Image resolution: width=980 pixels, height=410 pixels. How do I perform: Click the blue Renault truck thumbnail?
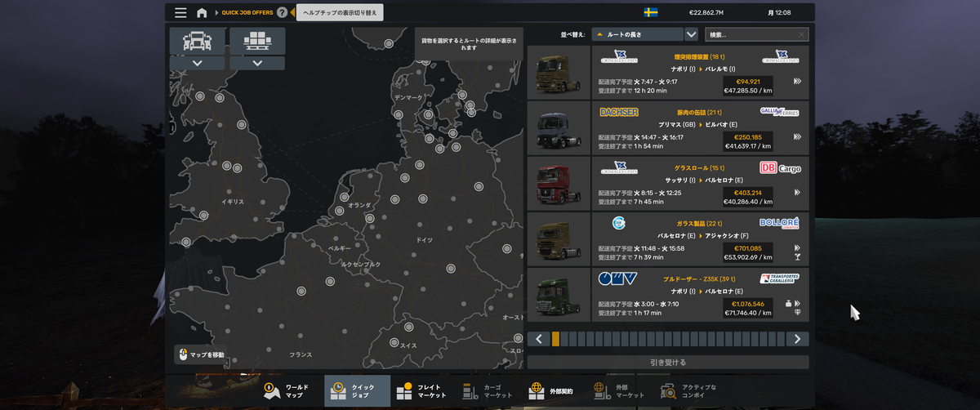tap(559, 127)
